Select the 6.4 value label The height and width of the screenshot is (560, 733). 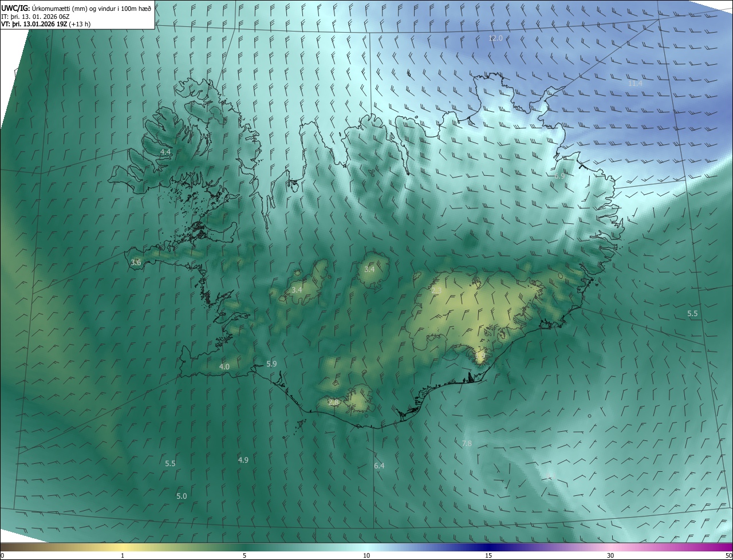[x=379, y=466]
